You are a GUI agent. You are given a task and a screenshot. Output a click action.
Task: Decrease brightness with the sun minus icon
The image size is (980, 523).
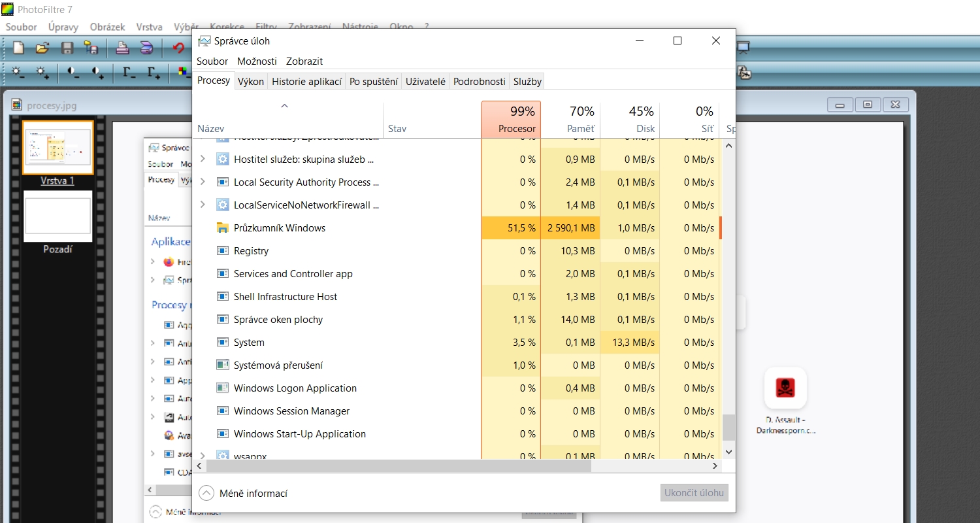(18, 73)
